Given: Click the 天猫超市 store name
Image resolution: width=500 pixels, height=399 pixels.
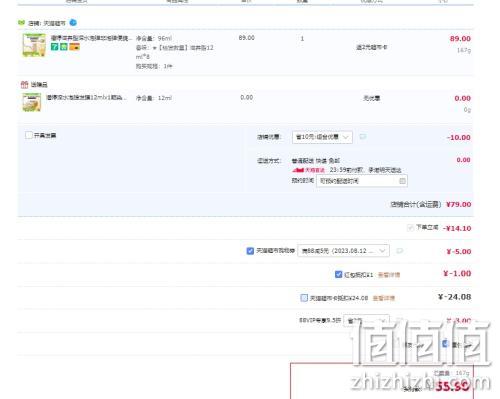Looking at the screenshot, I should pos(55,23).
